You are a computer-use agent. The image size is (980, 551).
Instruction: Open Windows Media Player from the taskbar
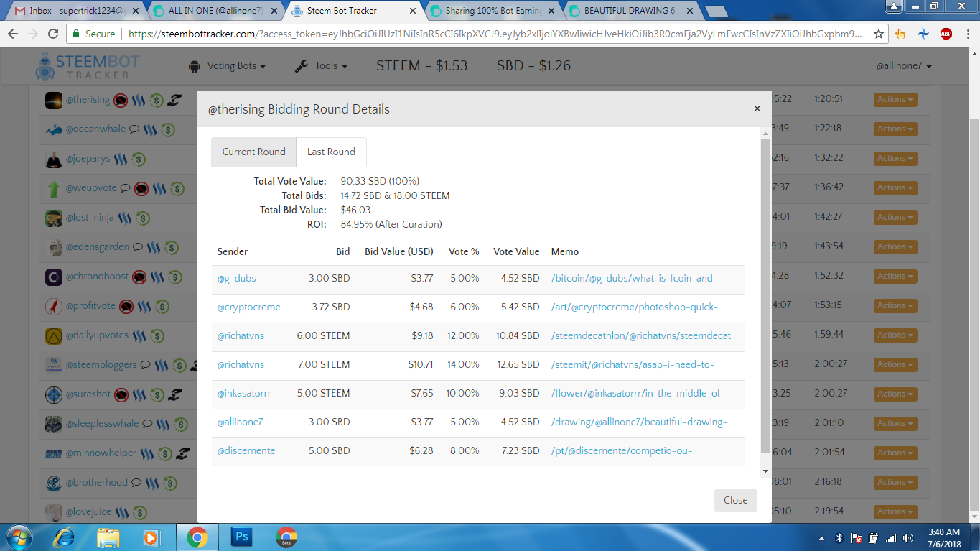tap(151, 537)
